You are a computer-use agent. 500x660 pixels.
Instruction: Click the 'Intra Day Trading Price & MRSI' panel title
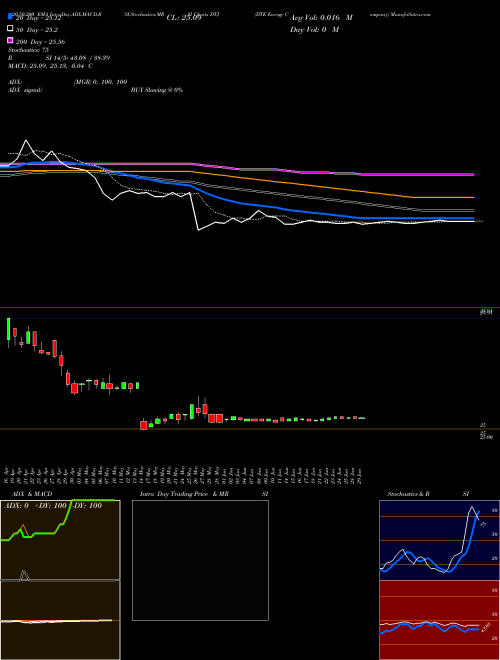click(x=204, y=494)
